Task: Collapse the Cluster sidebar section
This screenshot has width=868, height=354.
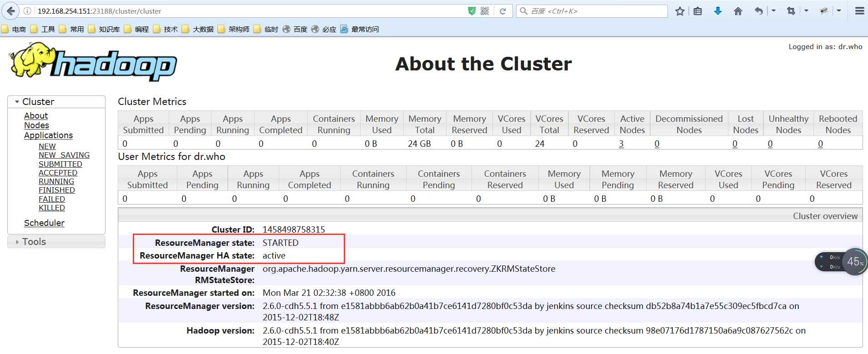Action: point(56,102)
